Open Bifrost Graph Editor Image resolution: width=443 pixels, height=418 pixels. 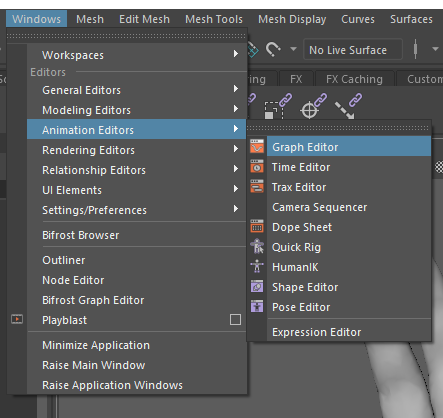coord(136,300)
